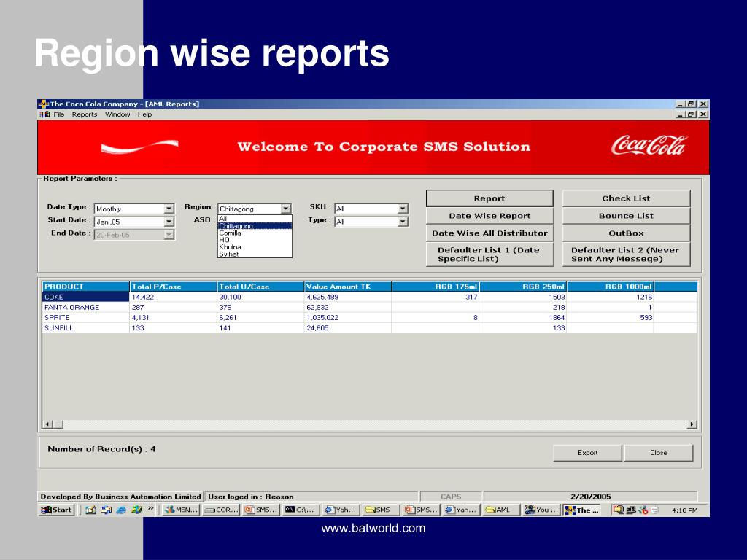This screenshot has width=747, height=560.
Task: Expand the Type dropdown arrow
Action: point(403,222)
